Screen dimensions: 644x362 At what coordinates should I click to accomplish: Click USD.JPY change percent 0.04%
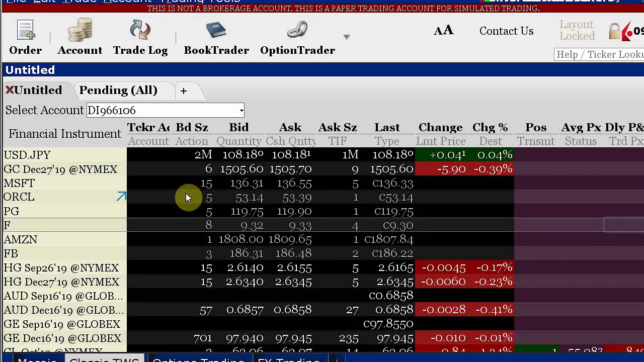click(x=495, y=154)
